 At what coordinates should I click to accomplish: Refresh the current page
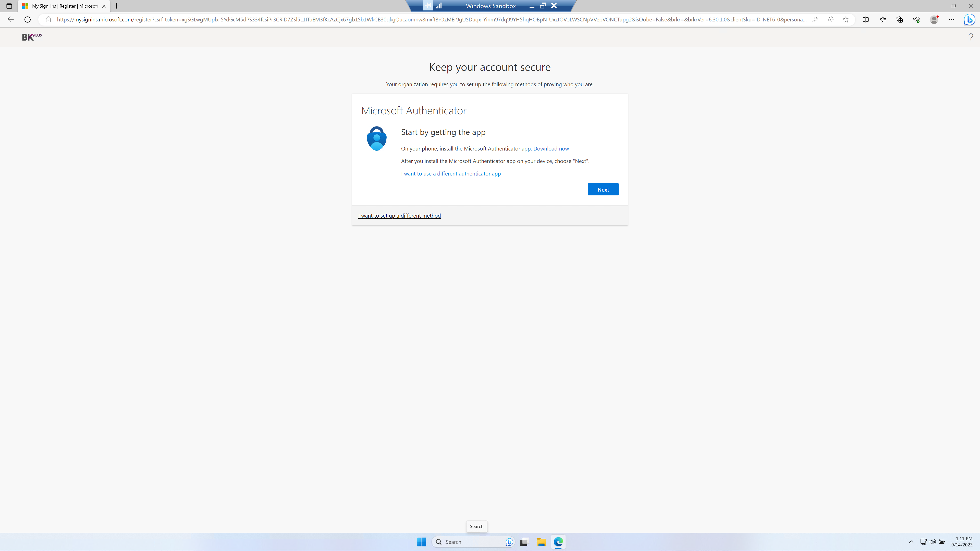pyautogui.click(x=27, y=19)
